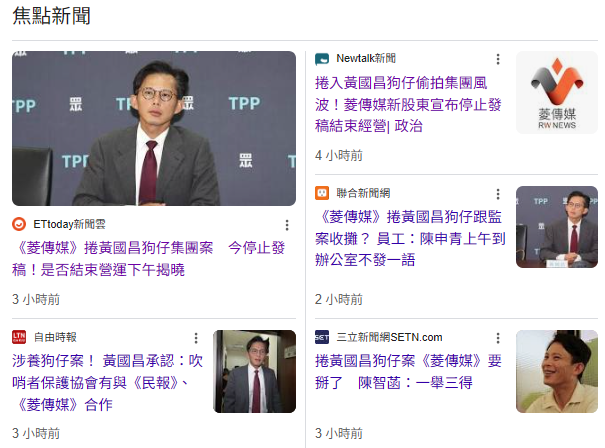Open SETN headline 陳智菡：一舉三得
Image resolution: width=605 pixels, height=448 pixels.
point(408,372)
